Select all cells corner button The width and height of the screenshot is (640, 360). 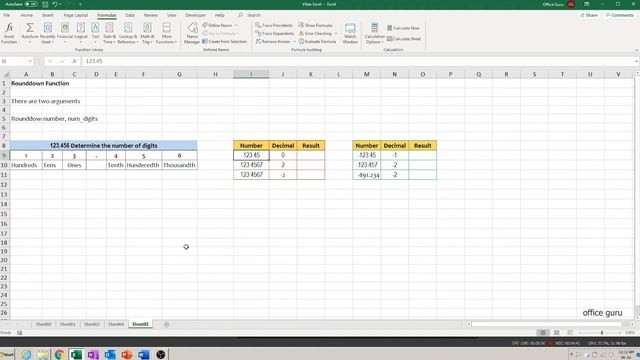click(x=5, y=74)
